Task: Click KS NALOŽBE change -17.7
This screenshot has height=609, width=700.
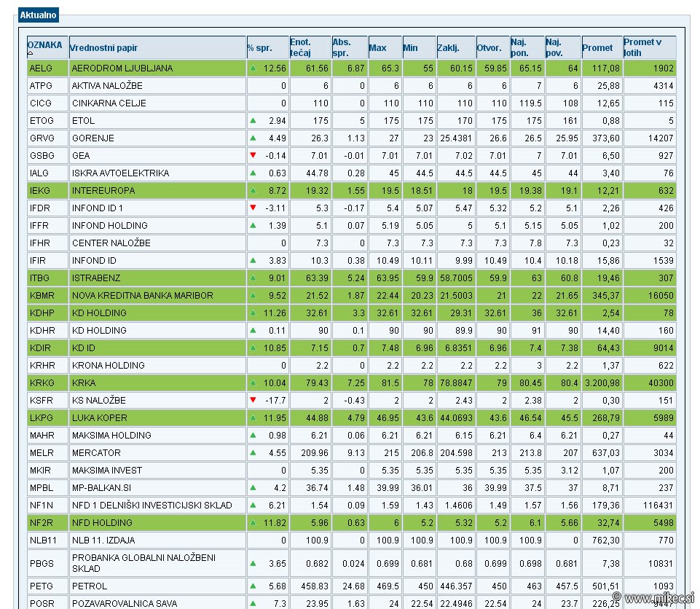Action: (x=275, y=400)
